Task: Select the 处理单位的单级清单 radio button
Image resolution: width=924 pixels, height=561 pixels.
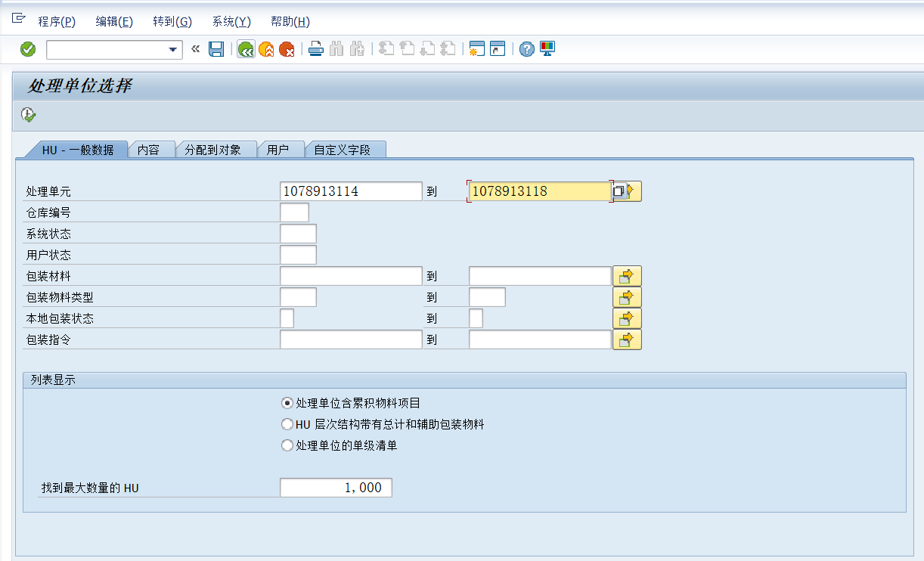Action: point(287,445)
